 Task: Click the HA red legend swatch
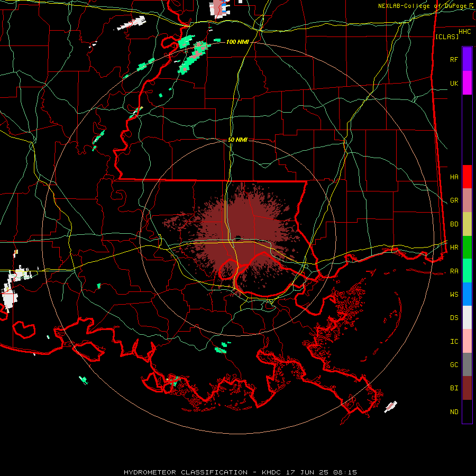(467, 177)
